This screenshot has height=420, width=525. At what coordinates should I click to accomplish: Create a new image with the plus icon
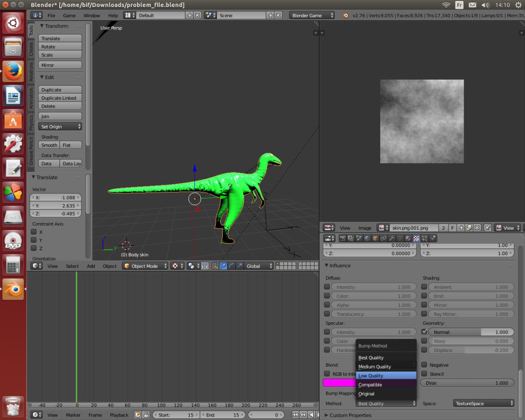coord(461,228)
